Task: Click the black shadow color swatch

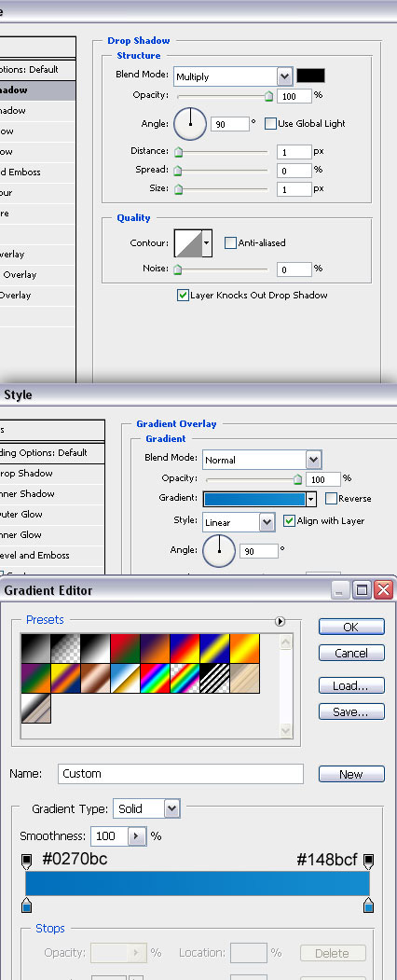Action: [x=311, y=76]
